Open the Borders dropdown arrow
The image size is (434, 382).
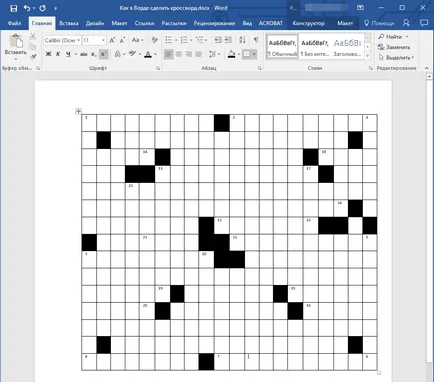[x=254, y=54]
